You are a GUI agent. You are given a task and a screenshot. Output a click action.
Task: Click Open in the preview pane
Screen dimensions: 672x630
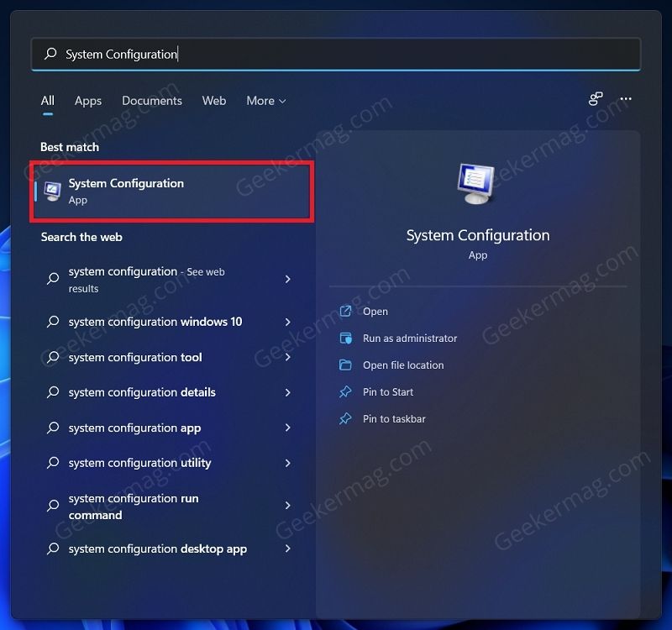[375, 312]
